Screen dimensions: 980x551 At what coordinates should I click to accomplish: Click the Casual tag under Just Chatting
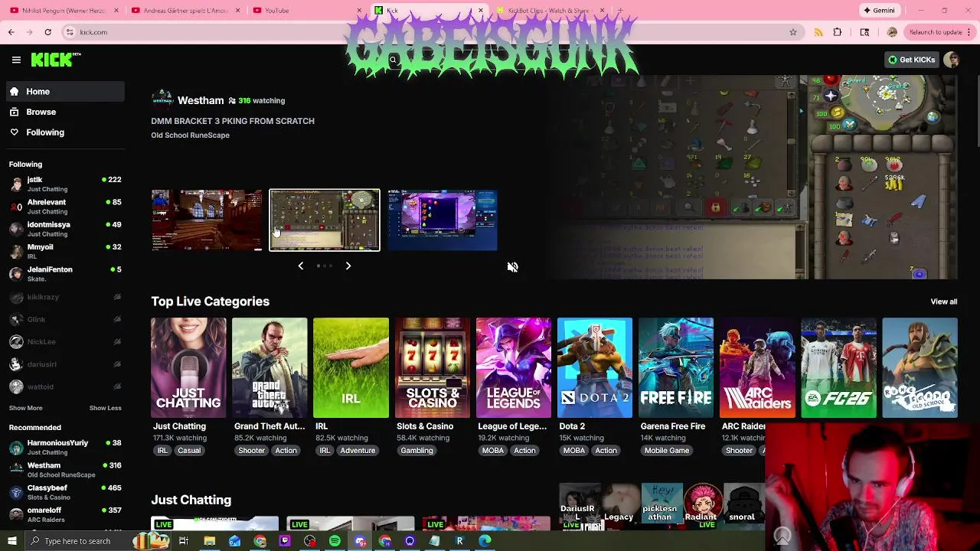click(189, 451)
